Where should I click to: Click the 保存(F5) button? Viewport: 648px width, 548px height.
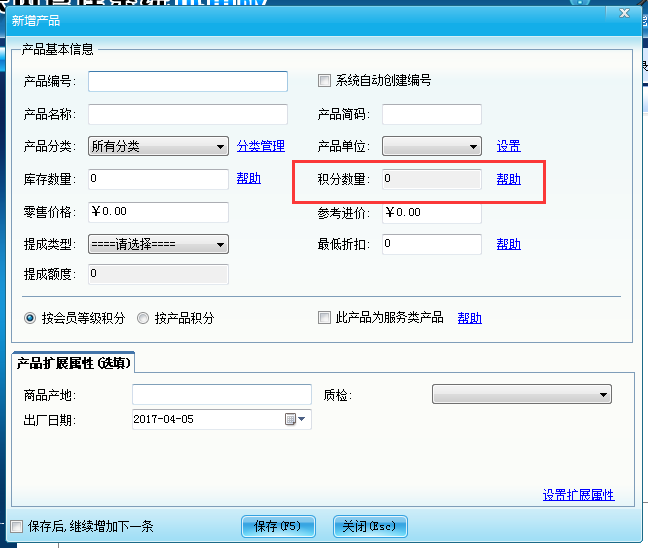click(278, 526)
